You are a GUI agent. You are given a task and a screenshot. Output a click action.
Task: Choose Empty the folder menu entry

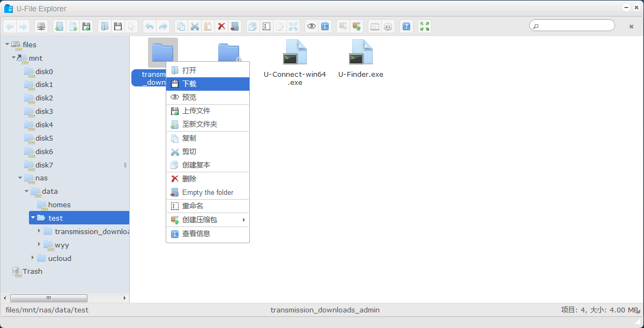[208, 192]
